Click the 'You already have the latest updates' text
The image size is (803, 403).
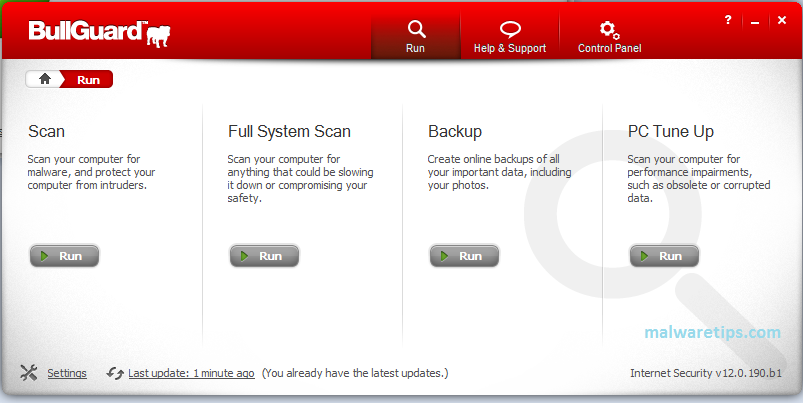coord(355,373)
